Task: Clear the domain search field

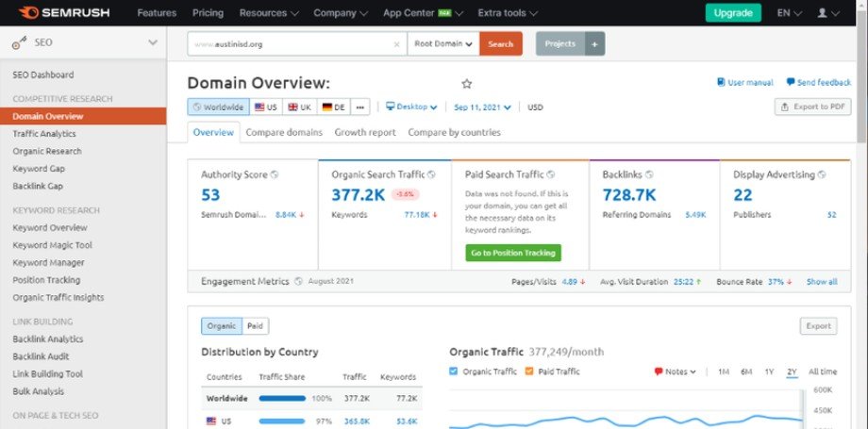Action: coord(396,44)
